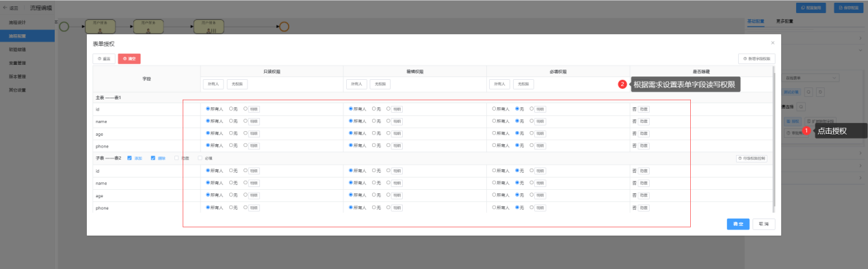Click the 隐藏 button for phone main-table row
The width and height of the screenshot is (868, 269).
click(x=644, y=145)
